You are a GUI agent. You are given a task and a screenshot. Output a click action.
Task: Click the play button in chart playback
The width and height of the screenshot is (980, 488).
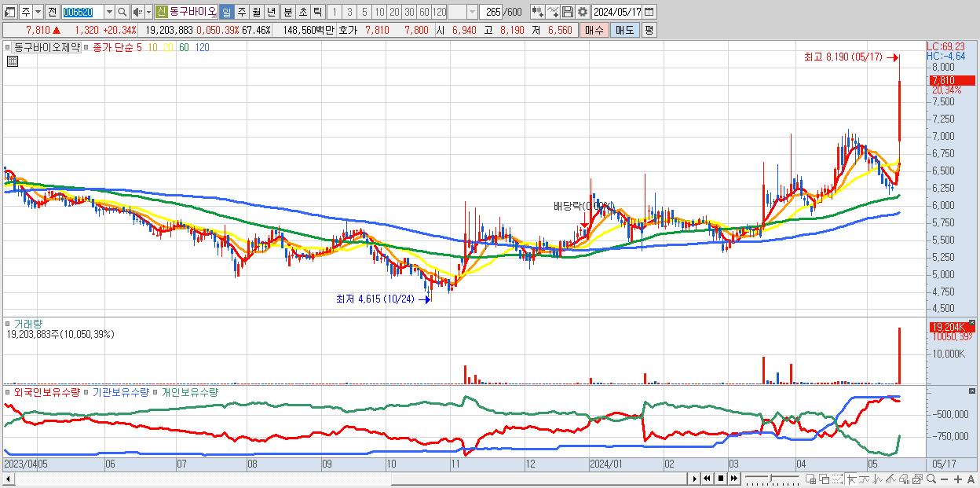coord(695,478)
